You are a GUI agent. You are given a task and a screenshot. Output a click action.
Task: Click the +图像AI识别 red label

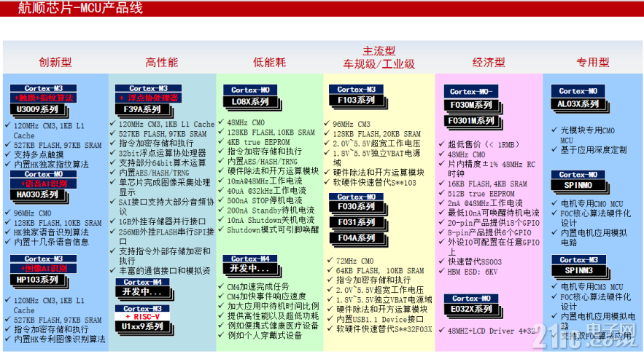point(44,269)
